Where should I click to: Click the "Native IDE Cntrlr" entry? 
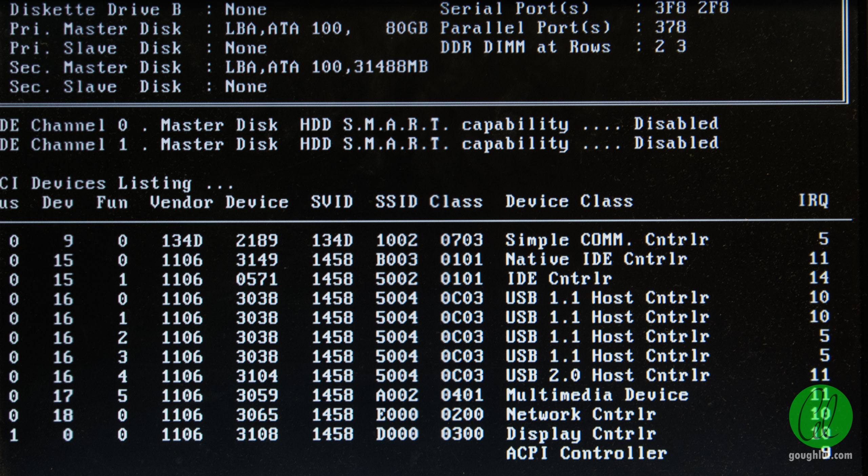pos(596,259)
